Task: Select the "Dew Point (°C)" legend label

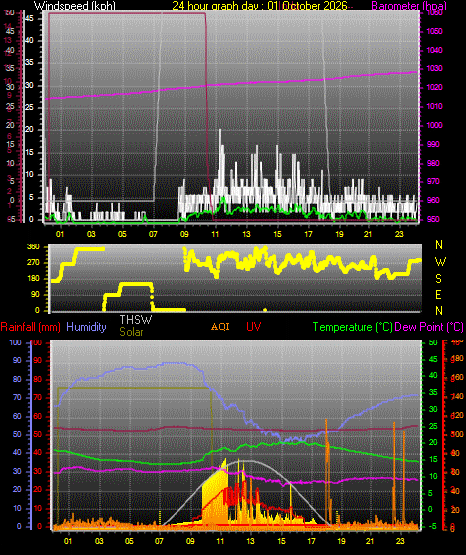Action: 429,327
